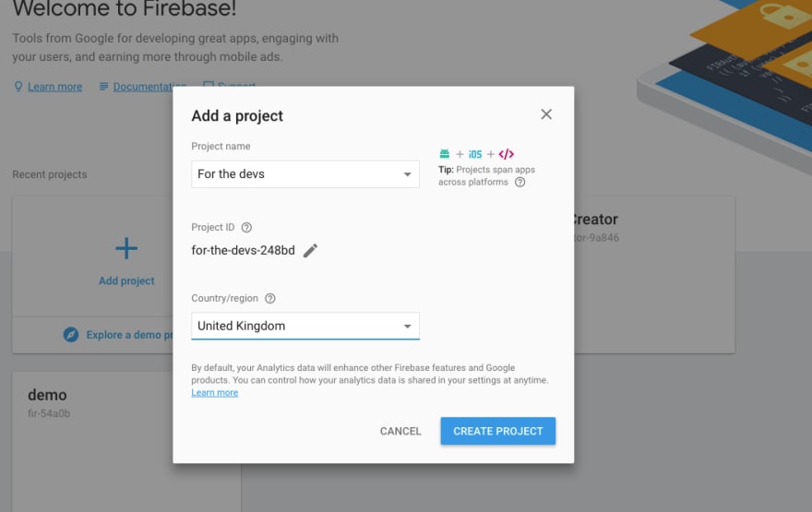
Task: Click the blue plus Add project icon
Action: [x=126, y=248]
